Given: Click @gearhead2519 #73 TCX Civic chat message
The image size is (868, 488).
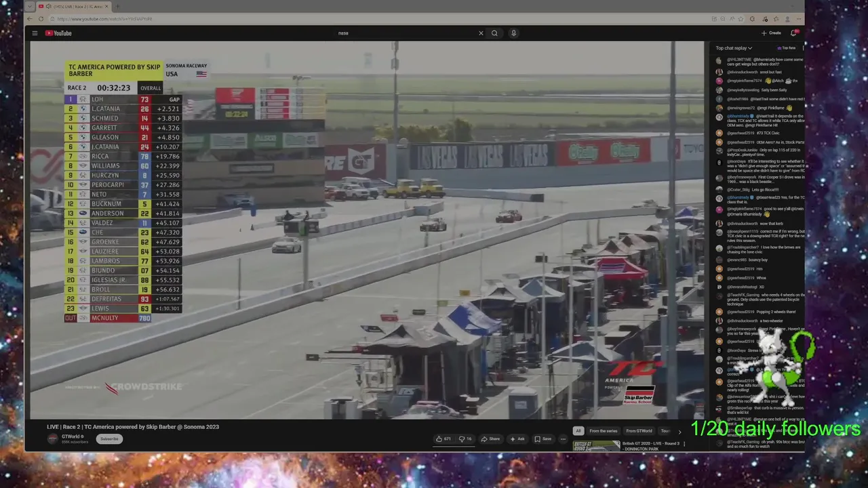Looking at the screenshot, I should pyautogui.click(x=753, y=133).
